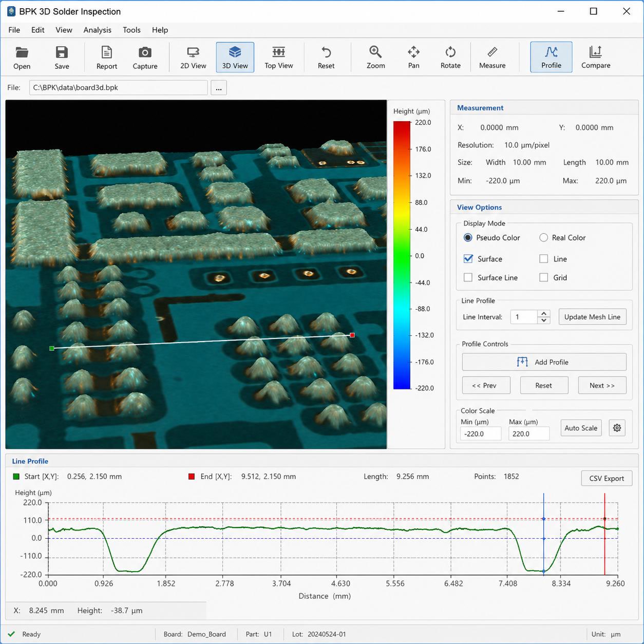Viewport: 644px width, 644px height.
Task: Go to previous profile with Prev
Action: tap(486, 385)
